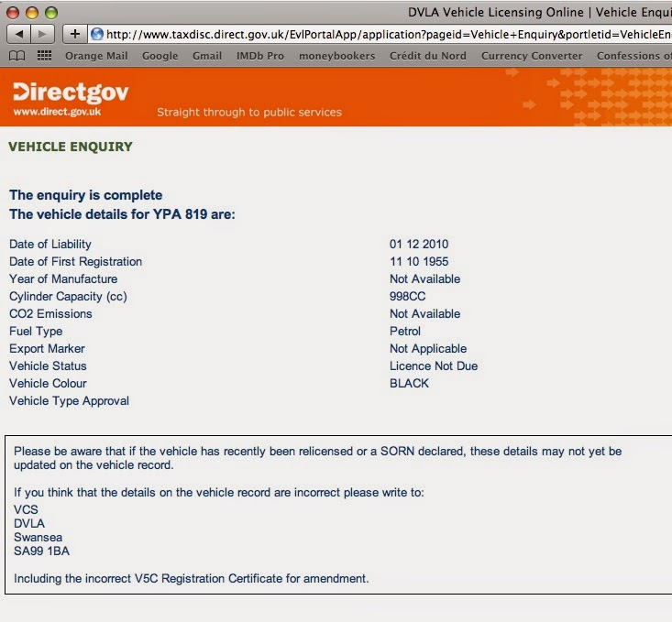Click the CO2 Emissions label
The image size is (672, 622).
click(50, 314)
